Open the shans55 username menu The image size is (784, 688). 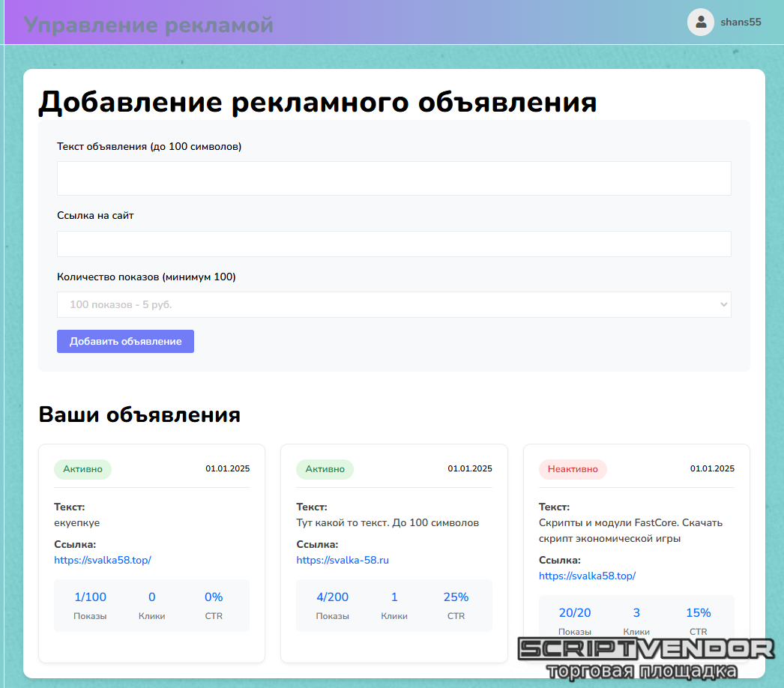click(x=741, y=22)
